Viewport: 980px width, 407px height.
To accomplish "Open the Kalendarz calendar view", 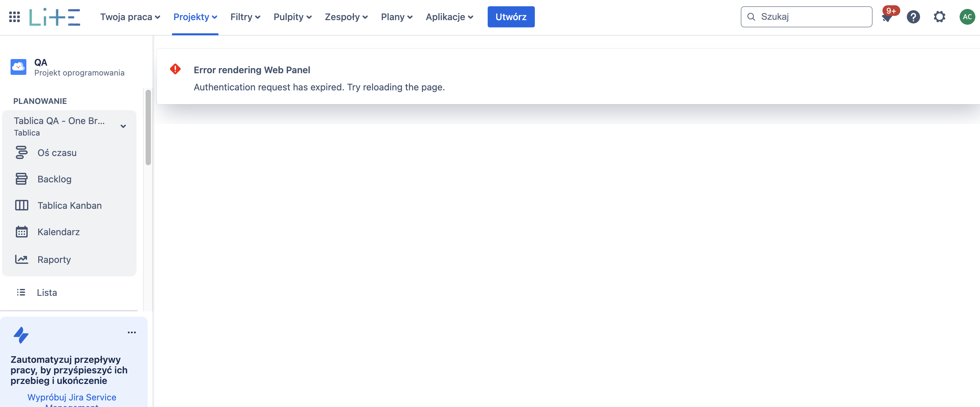I will click(x=58, y=232).
